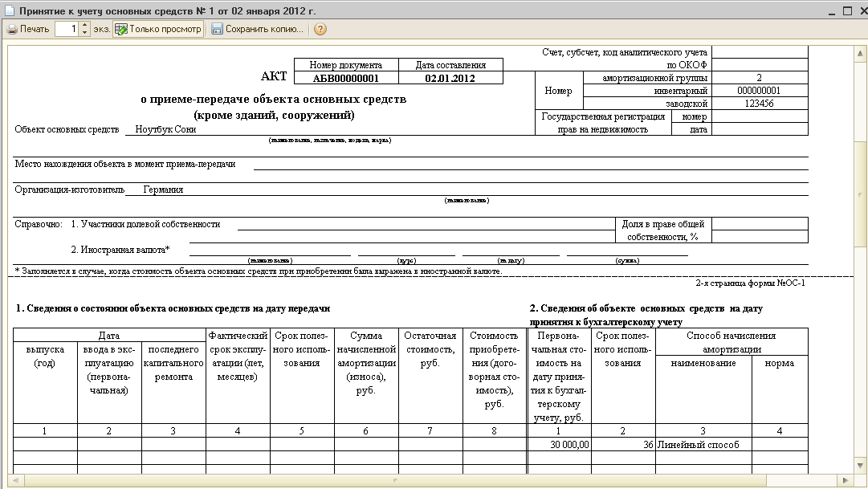Image resolution: width=868 pixels, height=489 pixels.
Task: Click the vertical scrollbar down arrow
Action: click(x=860, y=466)
